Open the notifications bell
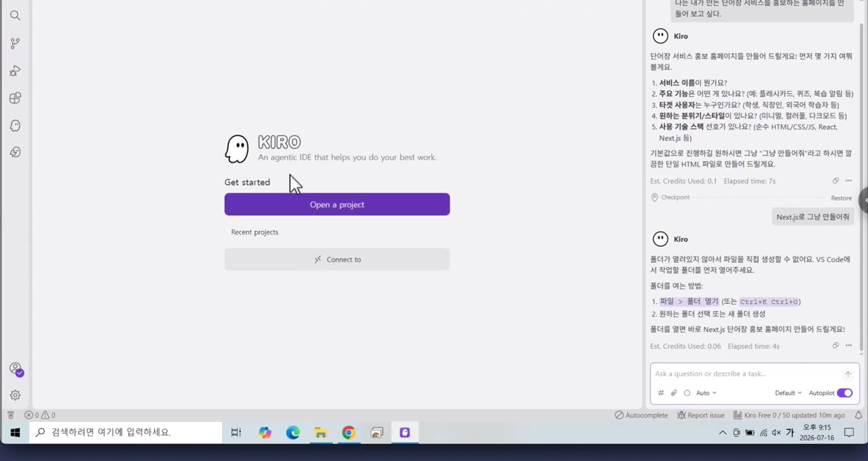The width and height of the screenshot is (868, 461). point(859,415)
